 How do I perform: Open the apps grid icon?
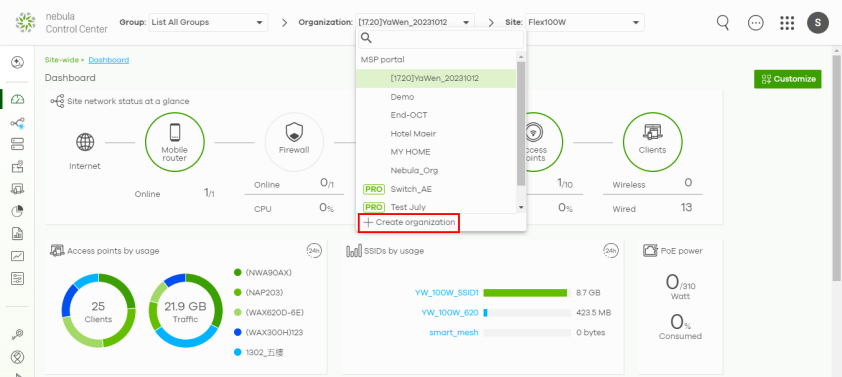tap(787, 23)
